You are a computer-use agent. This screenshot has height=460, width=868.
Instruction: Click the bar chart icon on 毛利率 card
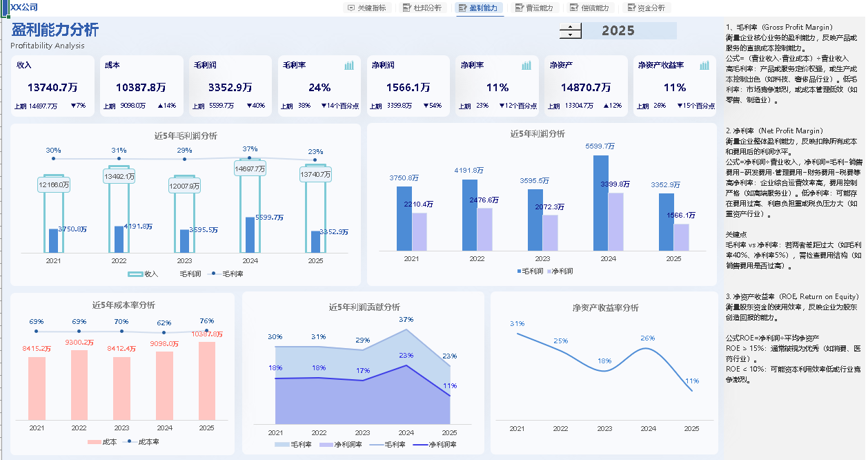[x=349, y=66]
